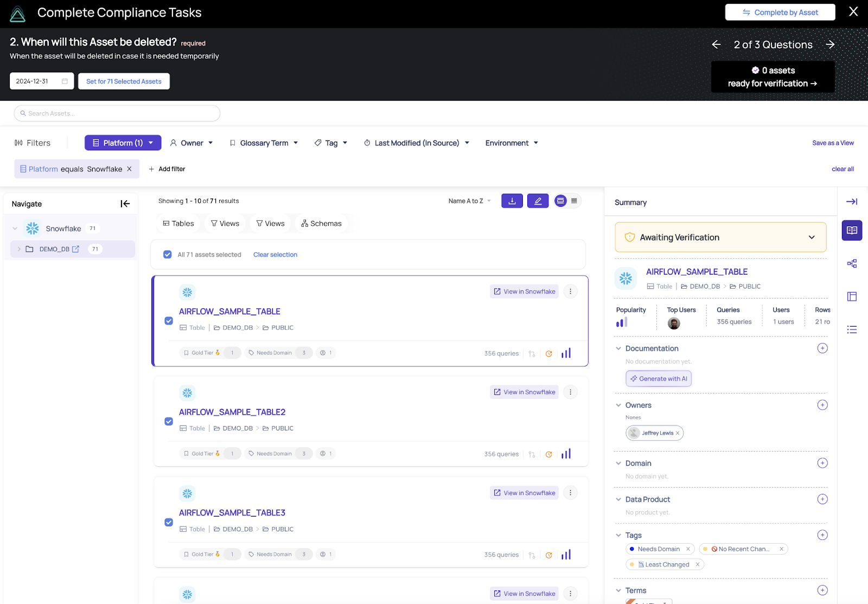
Task: Open more options for AIRFLOW_SAMPLE_TABLE2 card
Action: tap(570, 392)
